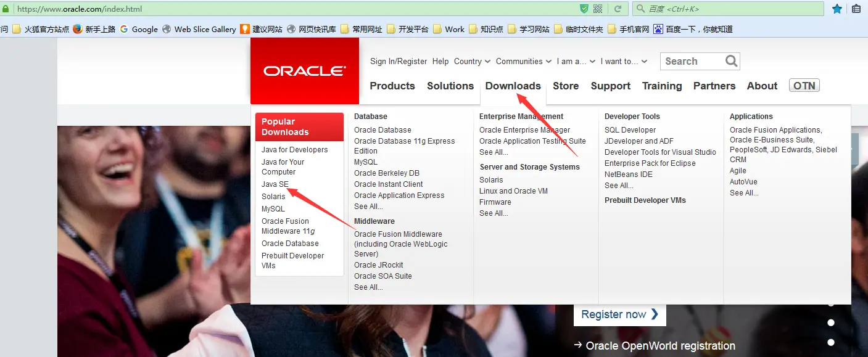Click the OTN button
868x357 pixels.
click(804, 86)
